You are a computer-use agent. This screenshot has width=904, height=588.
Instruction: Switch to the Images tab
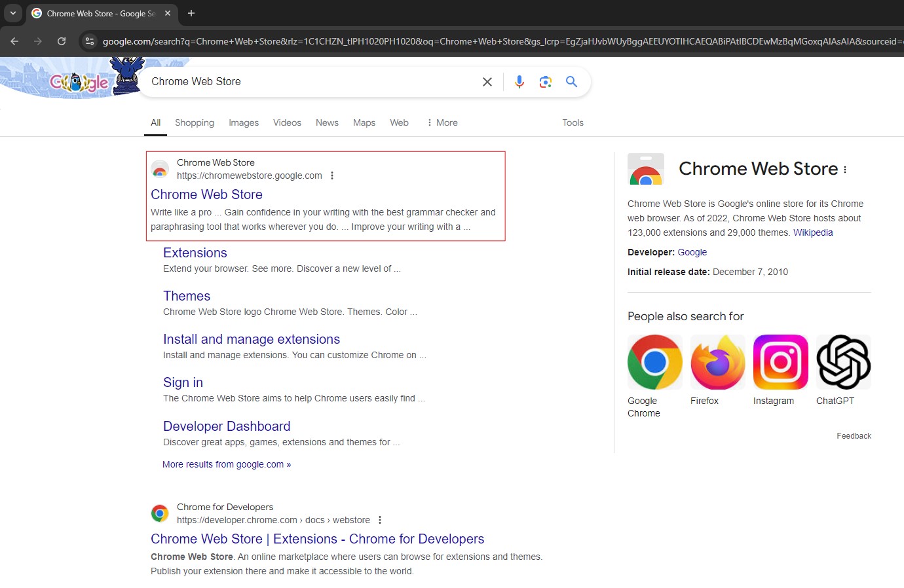coord(244,122)
